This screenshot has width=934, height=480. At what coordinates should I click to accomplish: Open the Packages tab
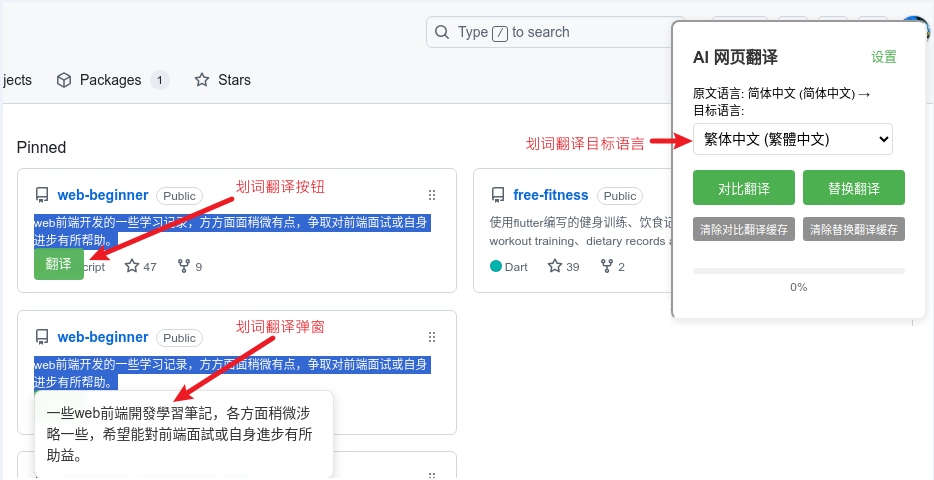(x=113, y=80)
